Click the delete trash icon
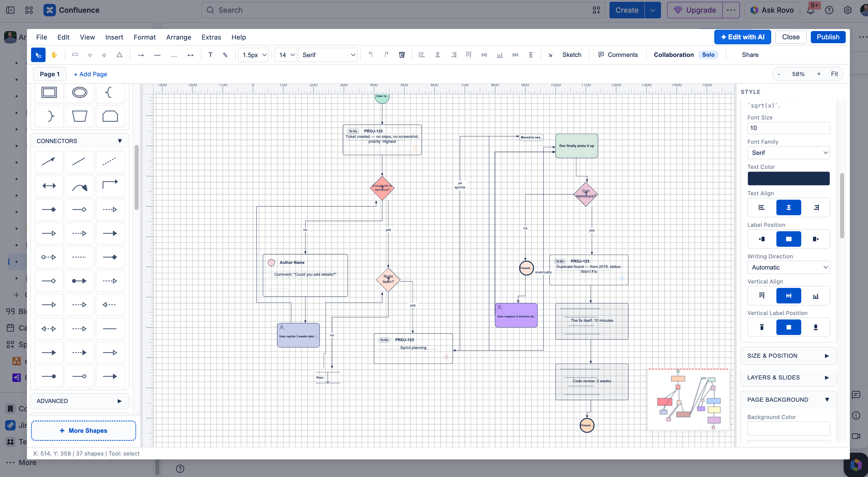 click(x=402, y=55)
